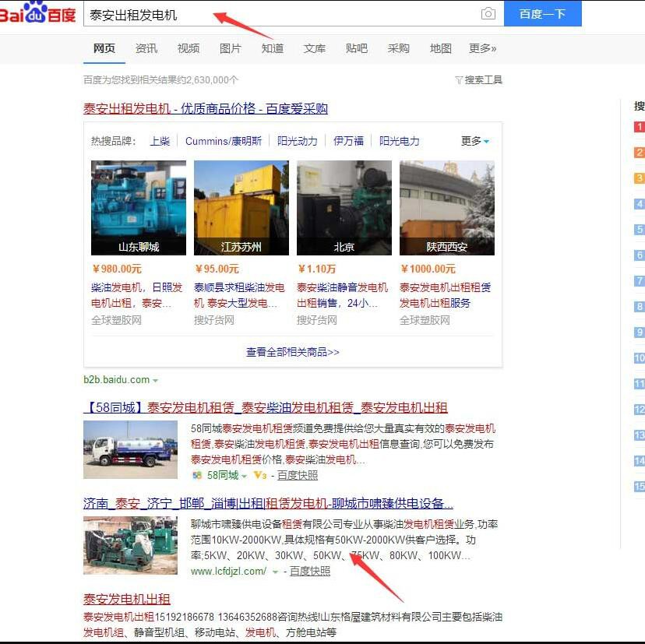
Task: Filter by brand Cummins/康明斯
Action: point(224,141)
